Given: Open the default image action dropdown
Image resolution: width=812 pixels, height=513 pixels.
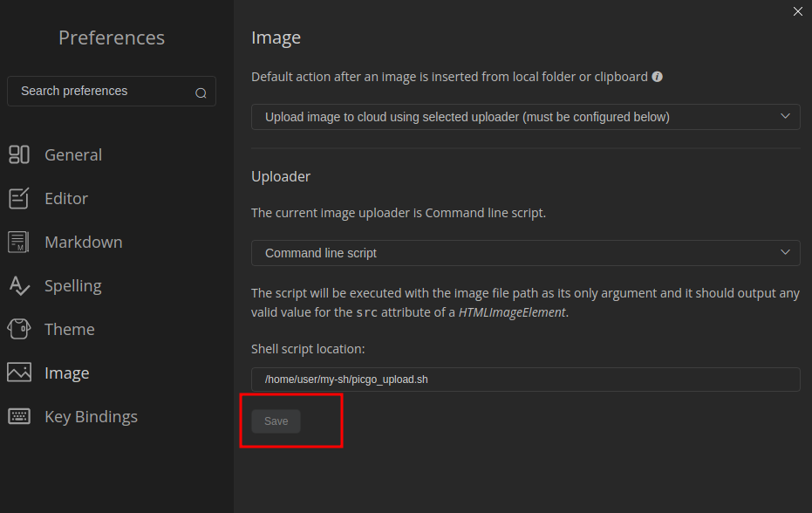Looking at the screenshot, I should (525, 116).
